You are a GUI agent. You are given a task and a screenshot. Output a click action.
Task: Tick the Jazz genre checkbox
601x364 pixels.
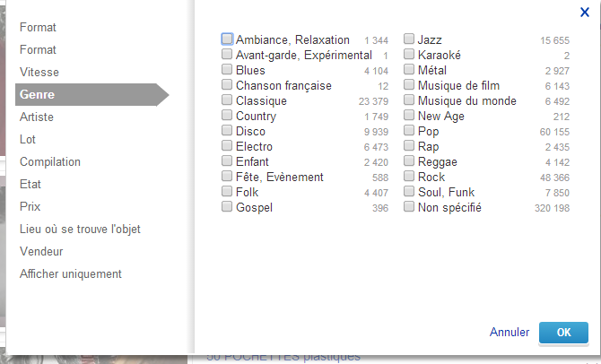409,39
